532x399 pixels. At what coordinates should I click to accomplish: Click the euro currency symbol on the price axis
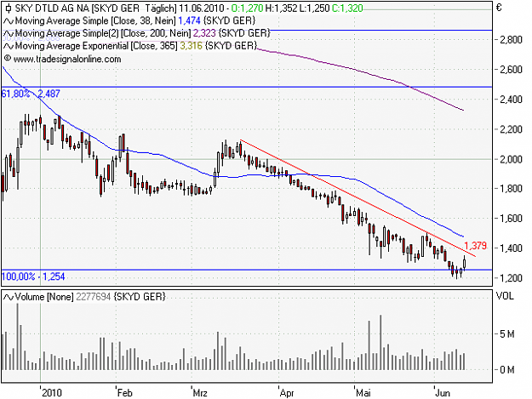click(x=499, y=8)
